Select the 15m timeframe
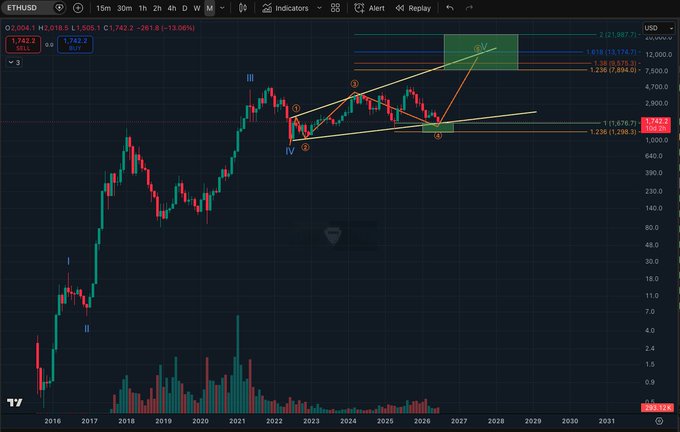Screen dimensions: 680x432 [x=103, y=8]
